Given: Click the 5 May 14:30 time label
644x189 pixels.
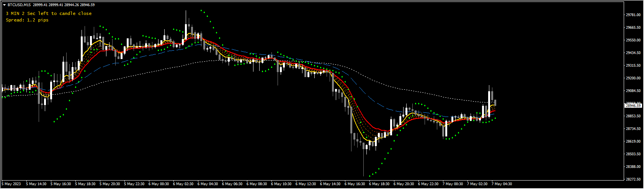Looking at the screenshot, I should click(36, 184).
